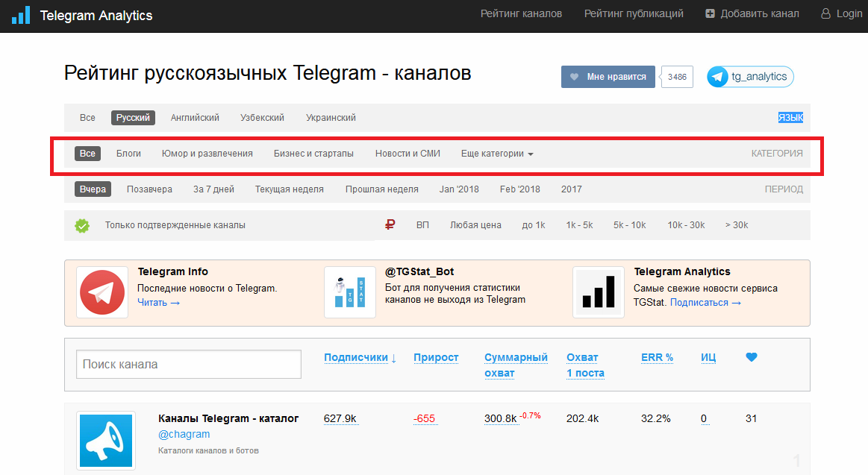Click the Поиск канала search field
The image size is (868, 475).
click(189, 365)
